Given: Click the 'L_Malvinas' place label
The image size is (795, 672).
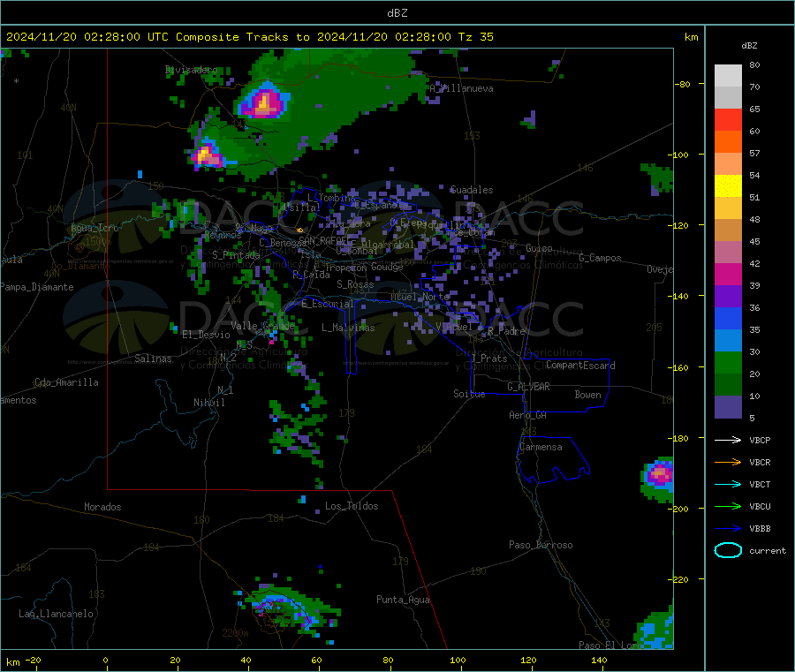Looking at the screenshot, I should [x=348, y=328].
